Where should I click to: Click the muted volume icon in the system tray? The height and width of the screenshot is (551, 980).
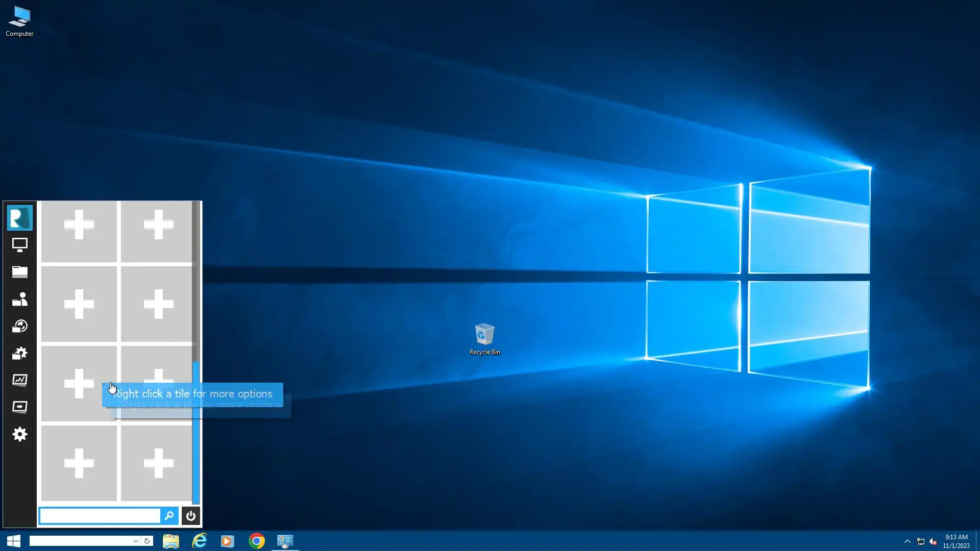(x=933, y=541)
